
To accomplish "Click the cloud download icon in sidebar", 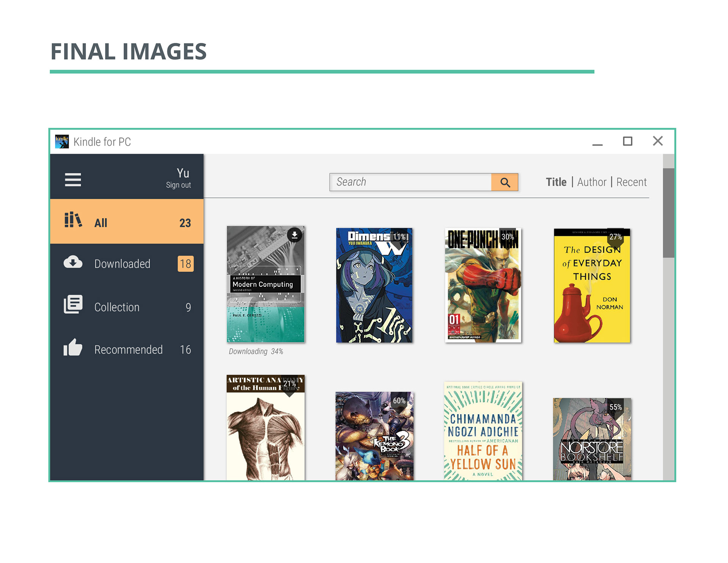I will click(x=73, y=263).
